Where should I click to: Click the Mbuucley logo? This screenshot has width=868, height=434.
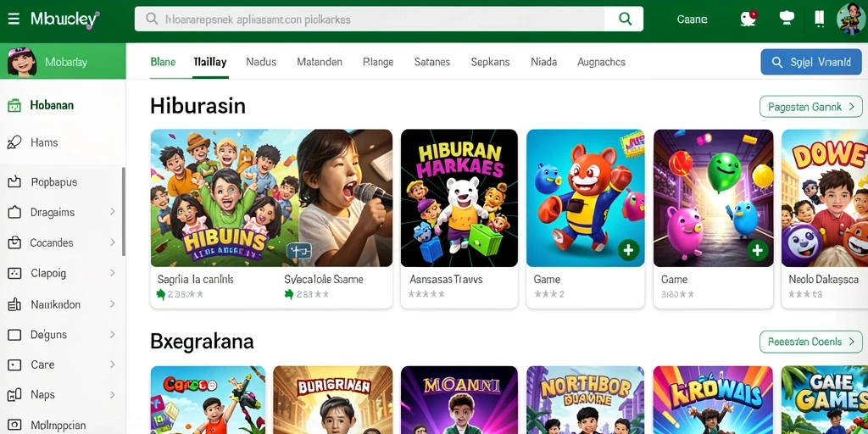[x=65, y=19]
